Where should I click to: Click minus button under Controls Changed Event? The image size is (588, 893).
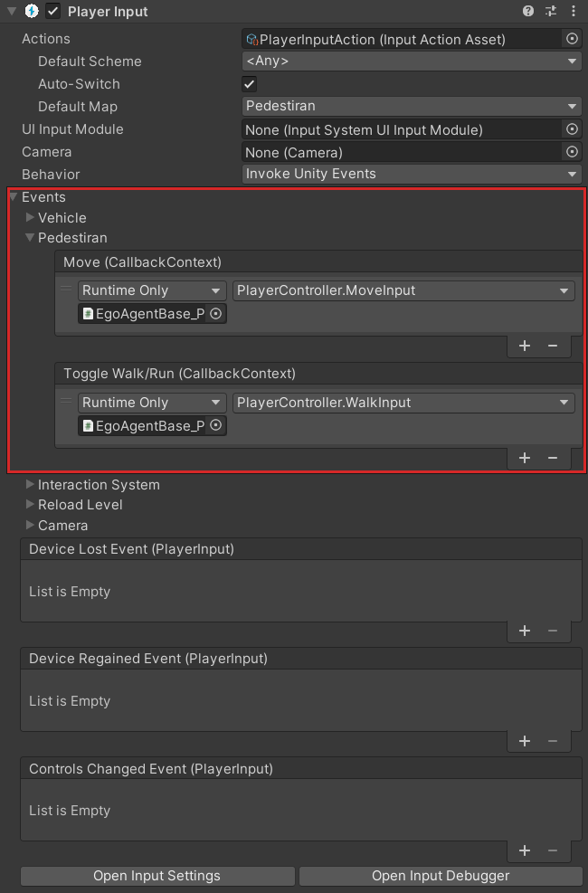(x=553, y=850)
